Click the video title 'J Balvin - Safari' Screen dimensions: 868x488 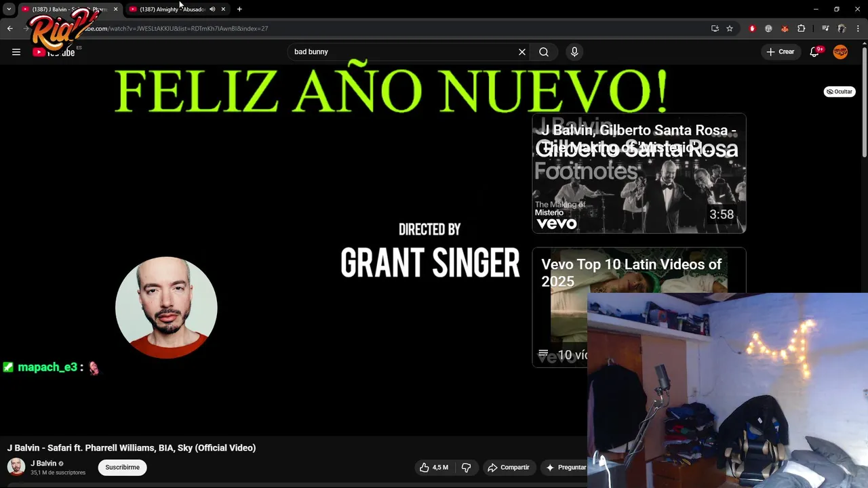pyautogui.click(x=132, y=448)
